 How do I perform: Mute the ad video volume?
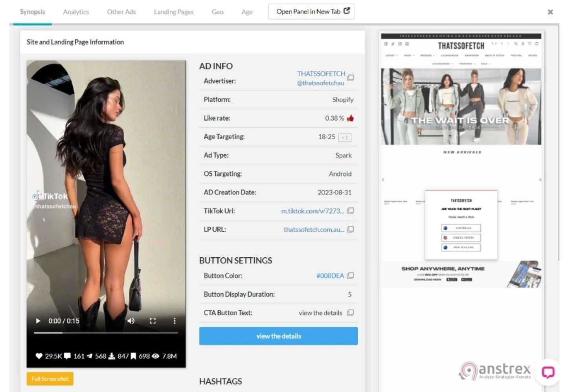131,321
